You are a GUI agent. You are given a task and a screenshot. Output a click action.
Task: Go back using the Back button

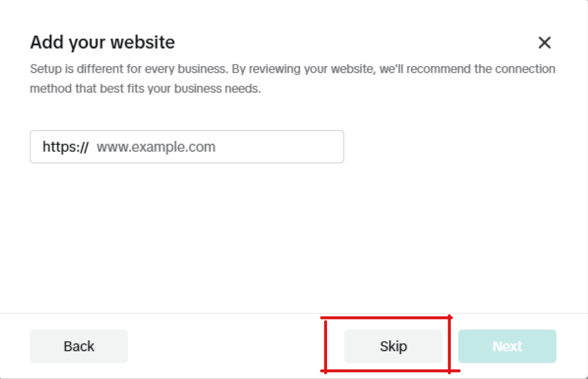tap(79, 346)
